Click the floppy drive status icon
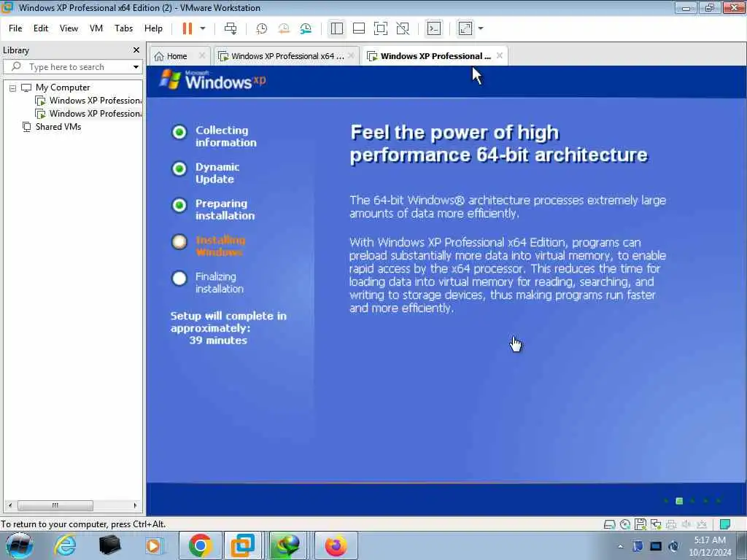This screenshot has height=560, width=747. click(640, 525)
